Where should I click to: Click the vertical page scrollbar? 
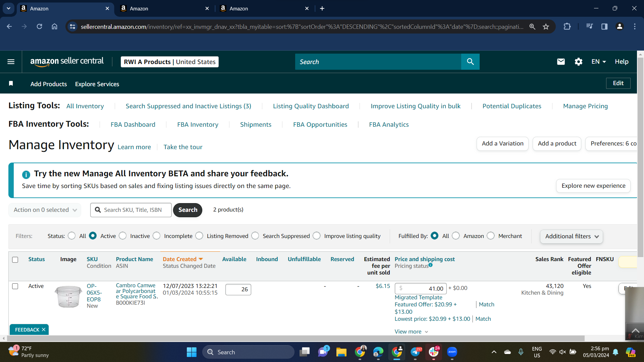(640, 158)
